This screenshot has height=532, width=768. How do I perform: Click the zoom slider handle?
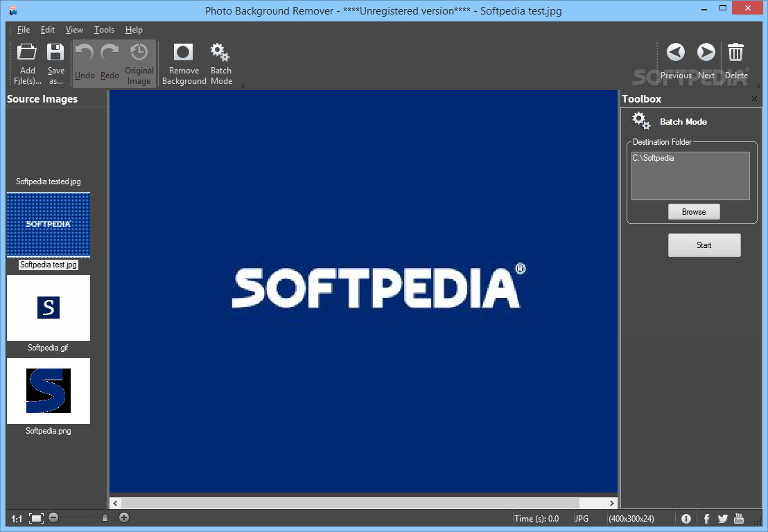[105, 517]
